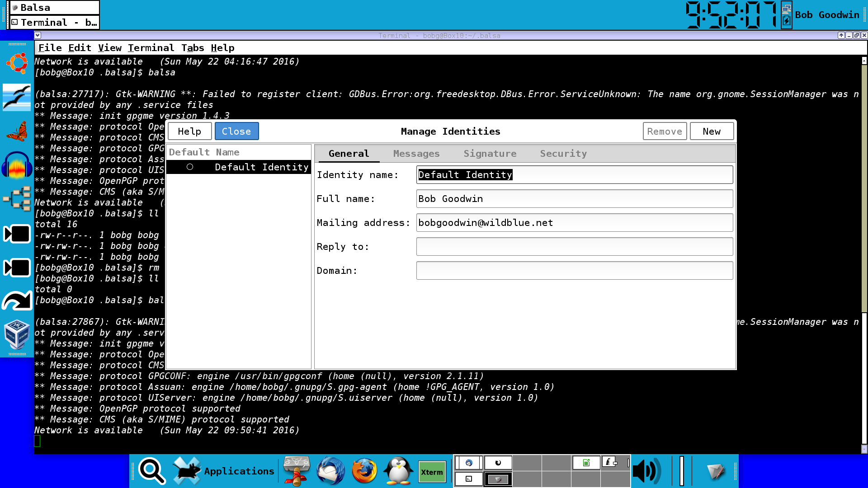This screenshot has width=868, height=488.
Task: Launch VirtualBox from the dock
Action: [17, 335]
